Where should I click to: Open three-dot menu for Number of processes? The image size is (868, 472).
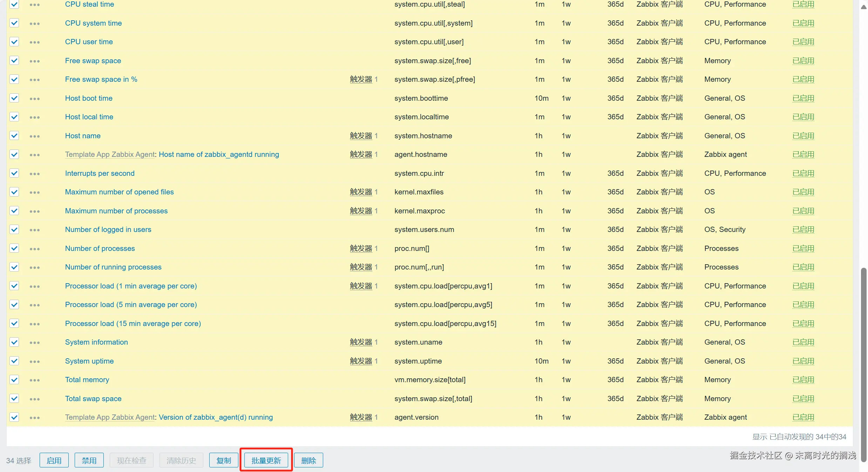pos(35,249)
